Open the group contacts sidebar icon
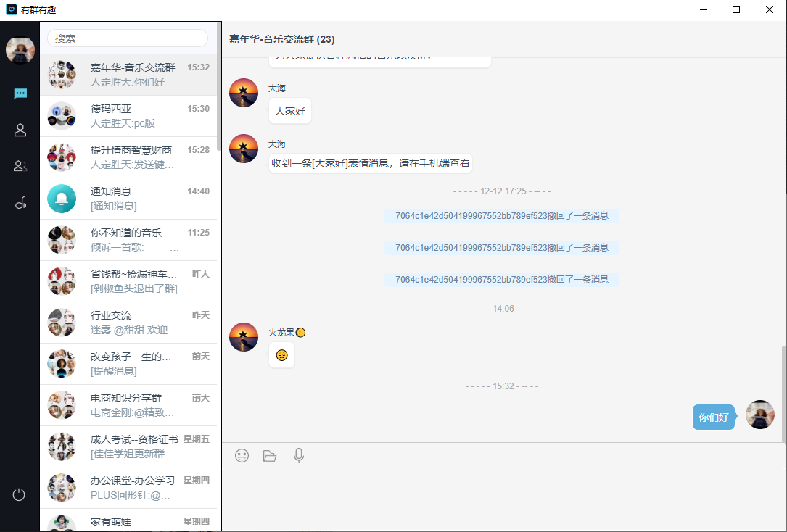This screenshot has height=532, width=787. tap(20, 166)
